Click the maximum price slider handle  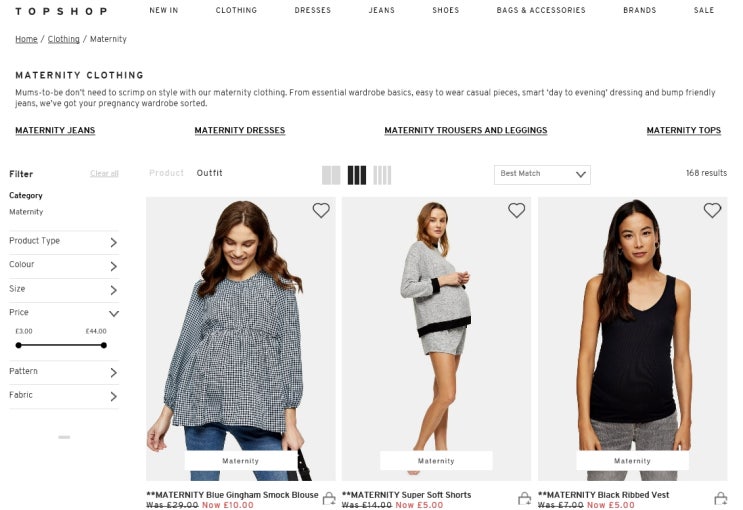click(x=104, y=345)
